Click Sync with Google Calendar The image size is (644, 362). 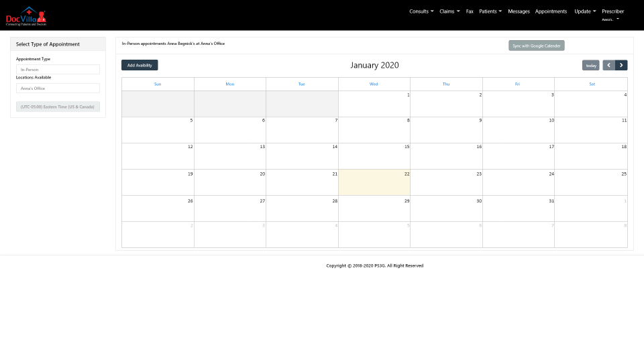537,46
